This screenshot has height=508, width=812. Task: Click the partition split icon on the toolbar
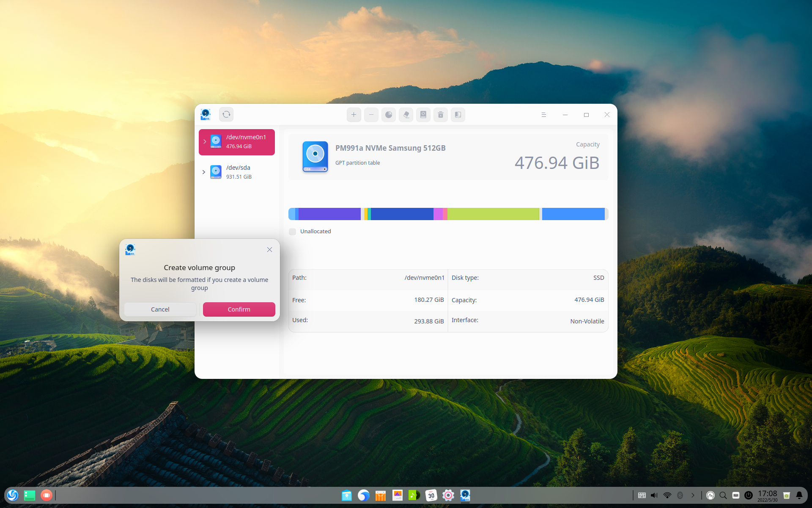tap(458, 114)
